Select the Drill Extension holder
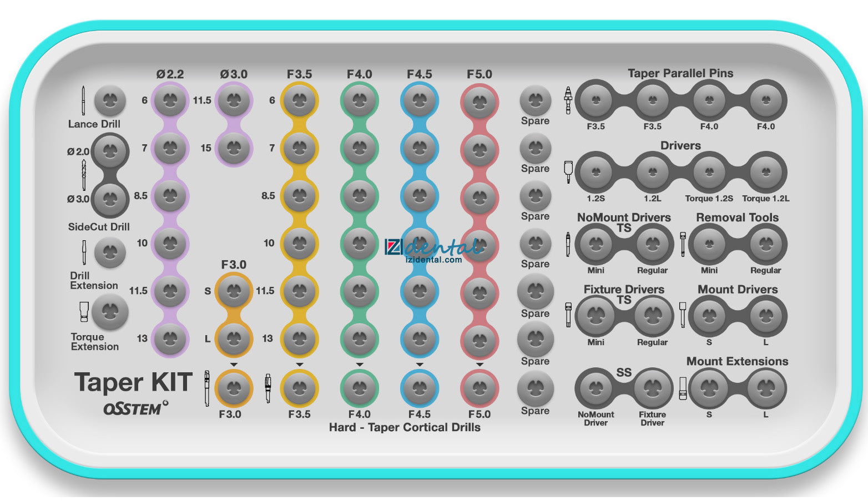 pyautogui.click(x=110, y=252)
